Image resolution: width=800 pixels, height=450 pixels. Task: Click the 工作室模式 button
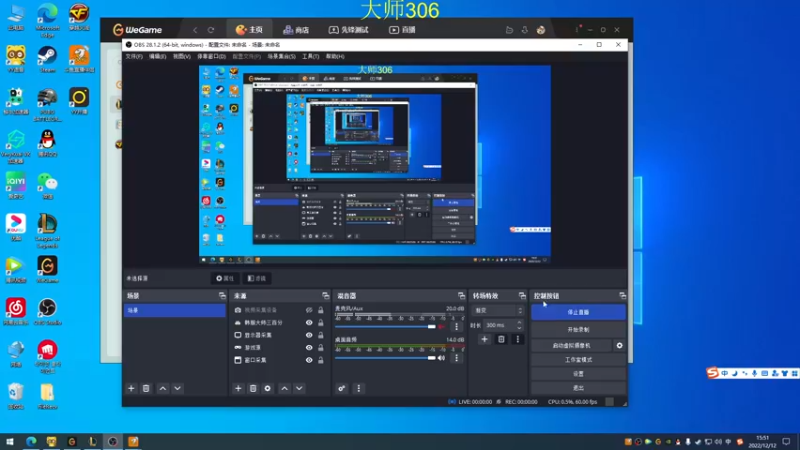click(x=578, y=360)
